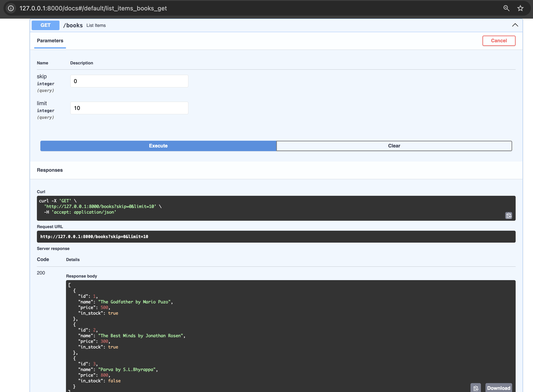Open the /books endpoint title

coord(73,25)
